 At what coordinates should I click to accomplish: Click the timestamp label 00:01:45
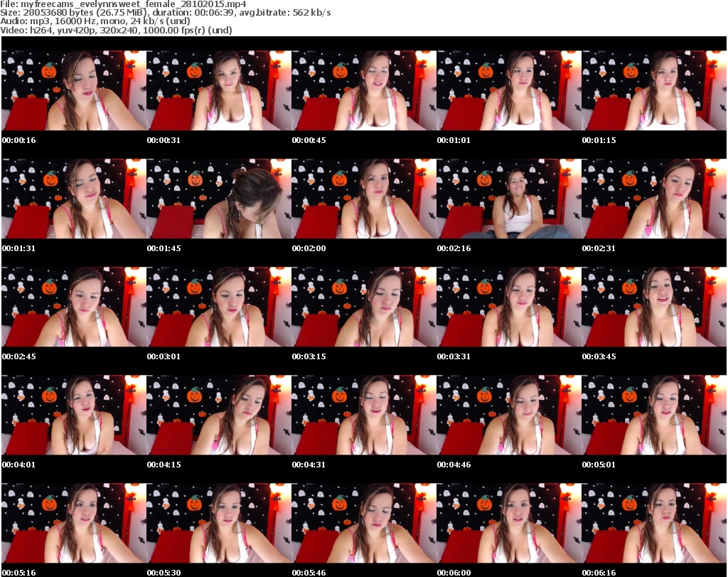point(164,248)
